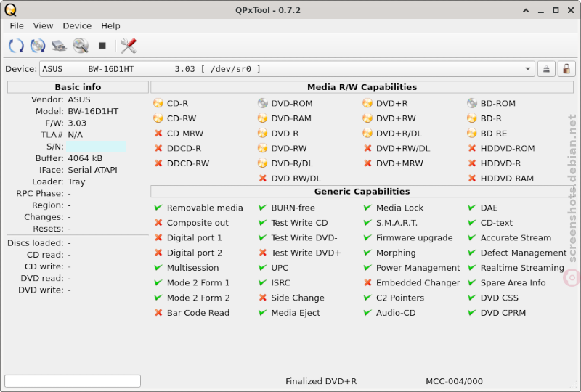The image size is (581, 392).
Task: Click the DVD+R/DL disc icon
Action: 367,133
